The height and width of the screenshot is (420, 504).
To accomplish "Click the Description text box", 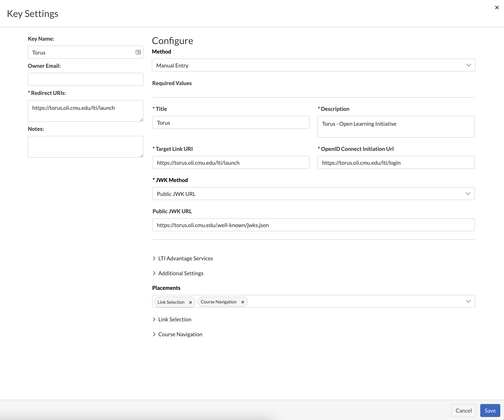I will [x=396, y=127].
